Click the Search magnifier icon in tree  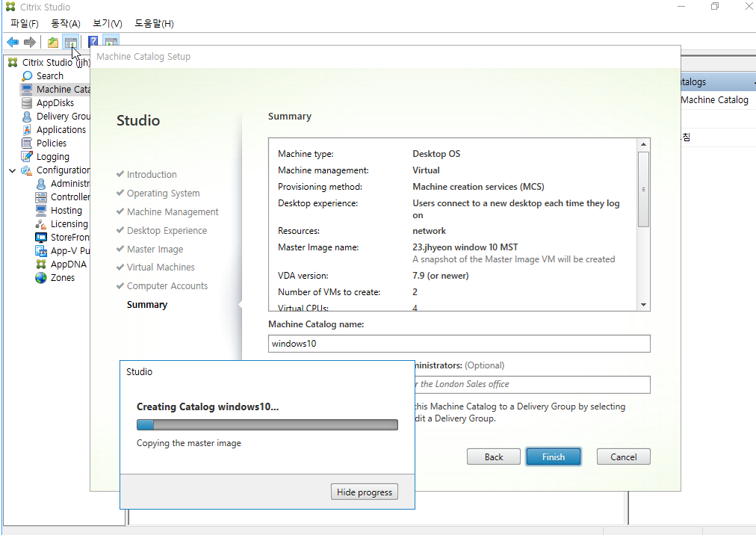point(27,75)
